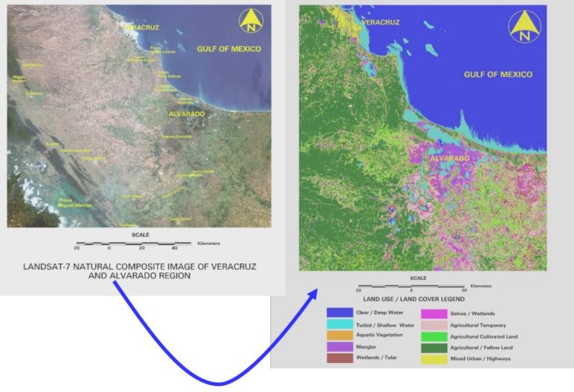Screen dimensions: 574x392
Task: Click the Mixed Urban / Highways swatch
Action: pyautogui.click(x=434, y=359)
